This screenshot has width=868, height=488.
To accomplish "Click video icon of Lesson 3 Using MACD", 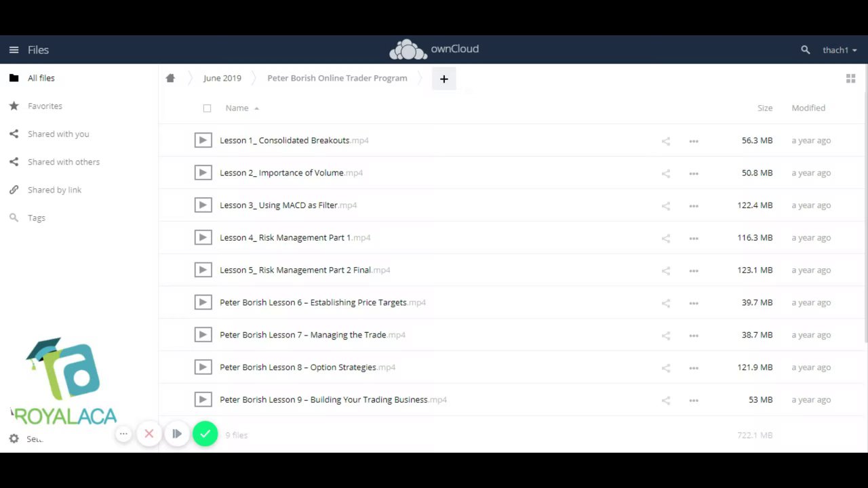I will pos(203,205).
